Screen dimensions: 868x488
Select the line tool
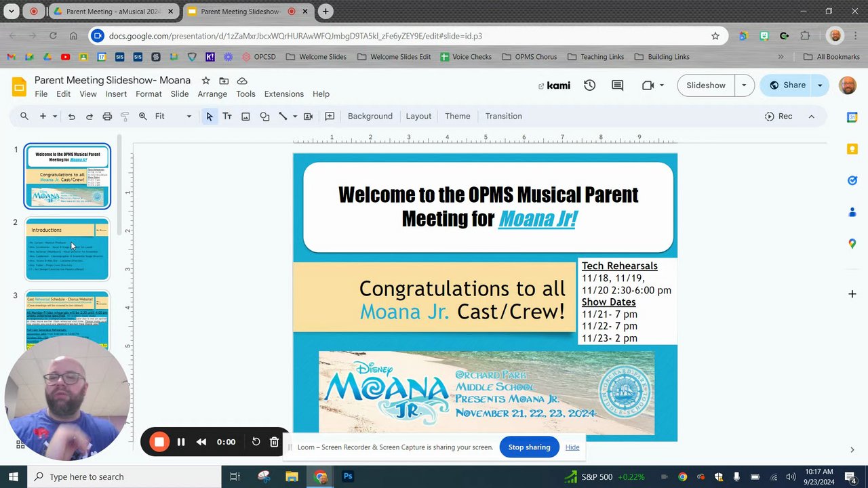(x=283, y=117)
